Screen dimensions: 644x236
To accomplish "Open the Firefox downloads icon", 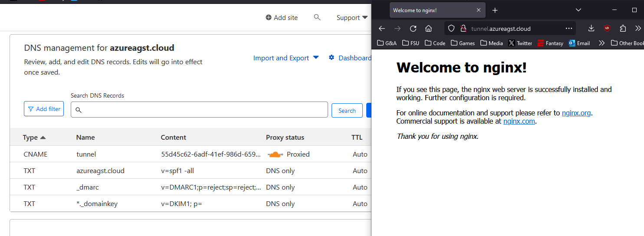I will pyautogui.click(x=591, y=29).
